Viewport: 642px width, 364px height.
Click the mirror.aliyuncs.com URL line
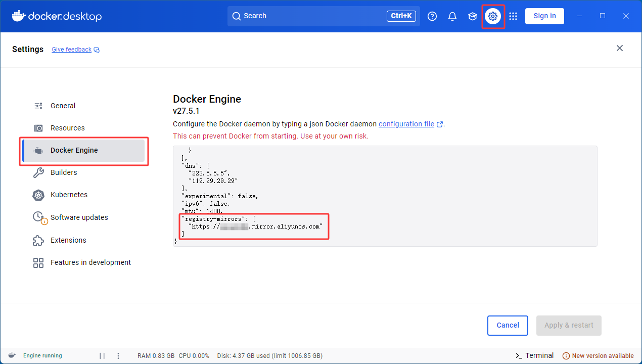click(x=255, y=226)
